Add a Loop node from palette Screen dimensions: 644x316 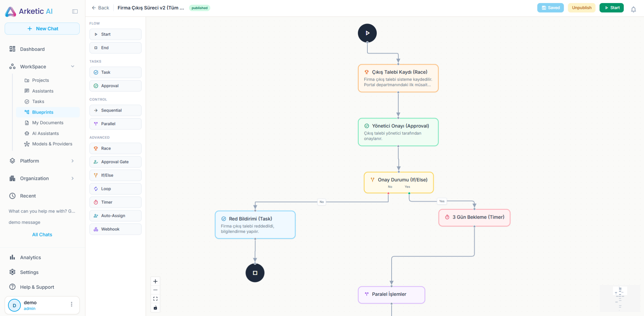[x=115, y=189]
